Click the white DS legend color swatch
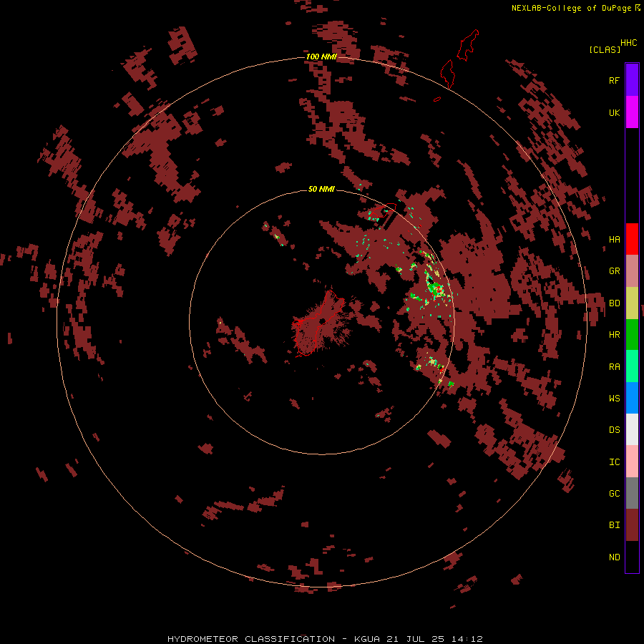This screenshot has height=644, width=644. point(632,429)
